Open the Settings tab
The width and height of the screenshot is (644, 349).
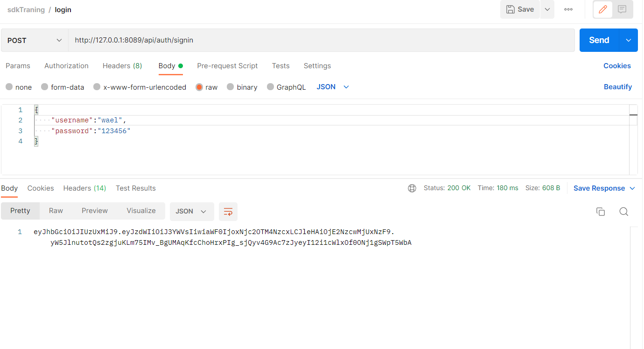pyautogui.click(x=317, y=66)
